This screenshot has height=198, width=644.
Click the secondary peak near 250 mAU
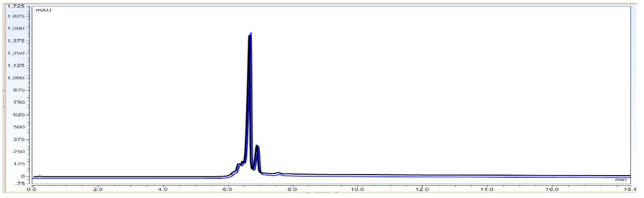(x=257, y=146)
